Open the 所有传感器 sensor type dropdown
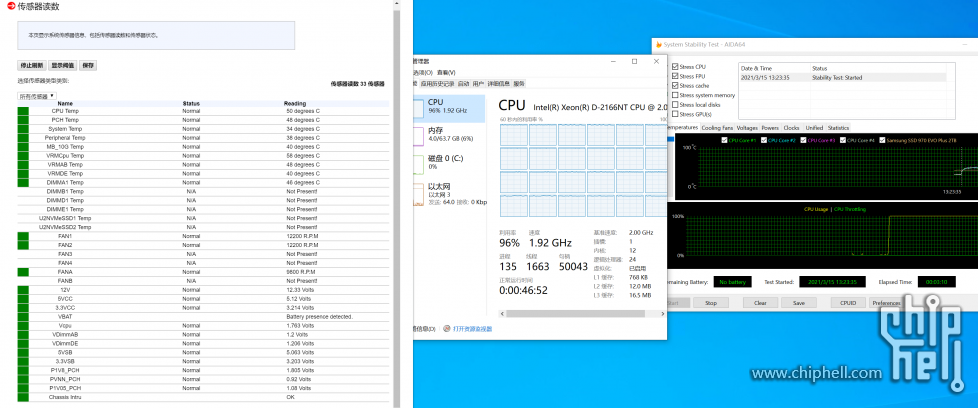 tap(36, 96)
